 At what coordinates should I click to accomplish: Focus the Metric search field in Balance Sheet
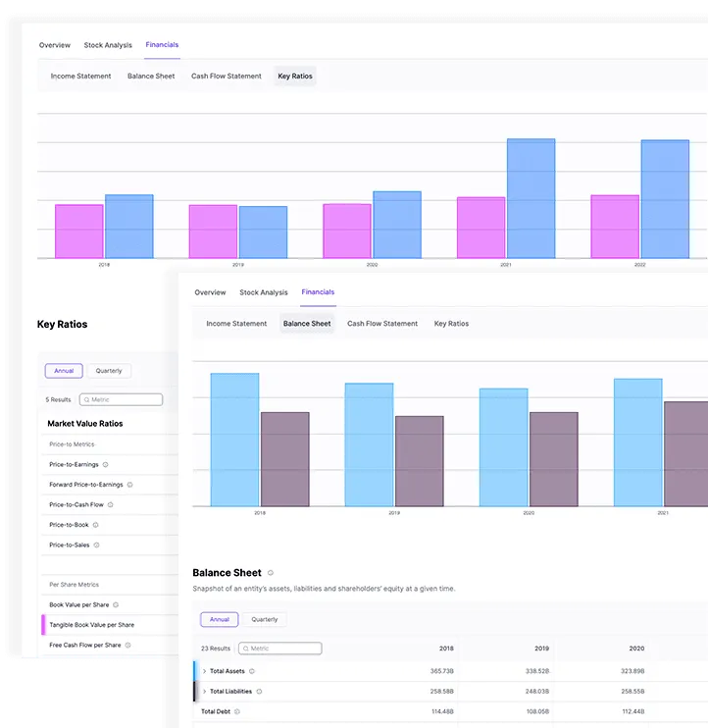click(284, 649)
